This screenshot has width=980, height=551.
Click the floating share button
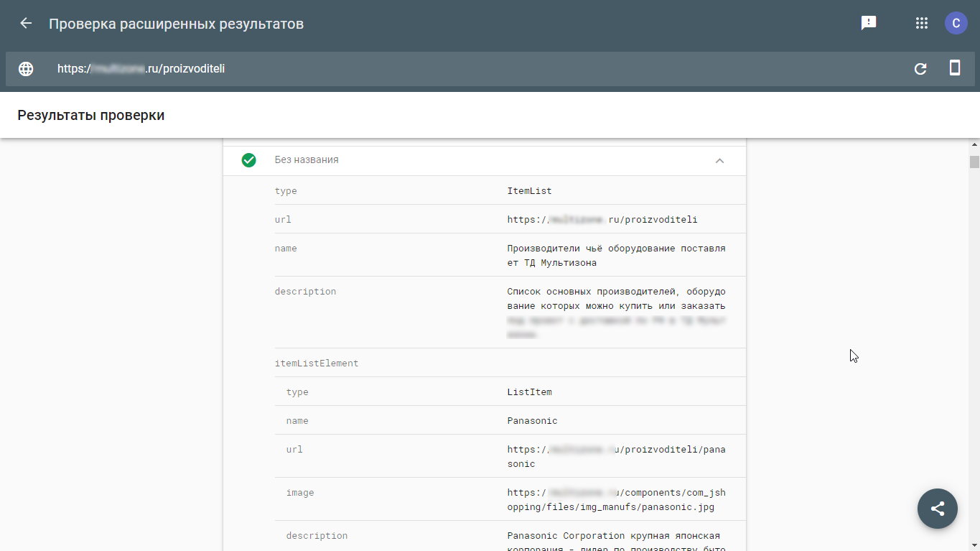click(937, 509)
